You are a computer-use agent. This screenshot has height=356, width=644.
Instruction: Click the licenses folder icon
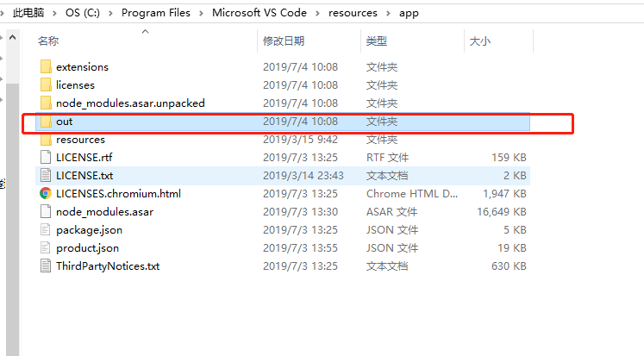pyautogui.click(x=46, y=84)
